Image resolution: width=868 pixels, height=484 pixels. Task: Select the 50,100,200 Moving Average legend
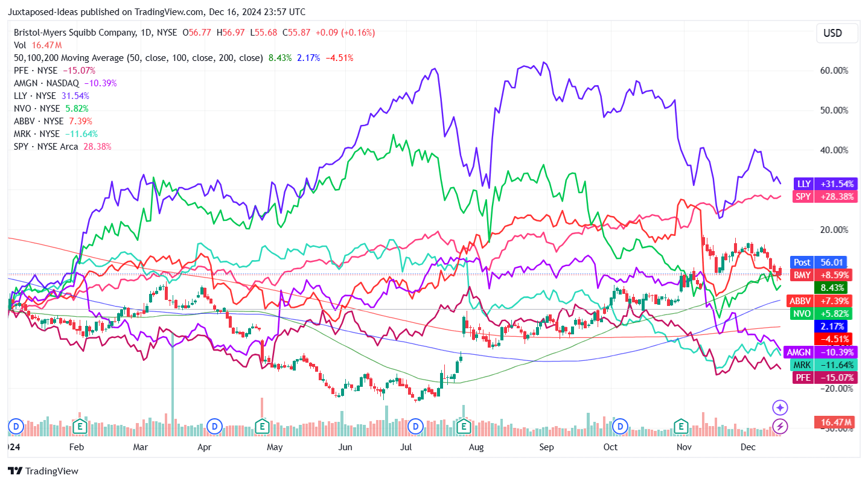pyautogui.click(x=183, y=58)
